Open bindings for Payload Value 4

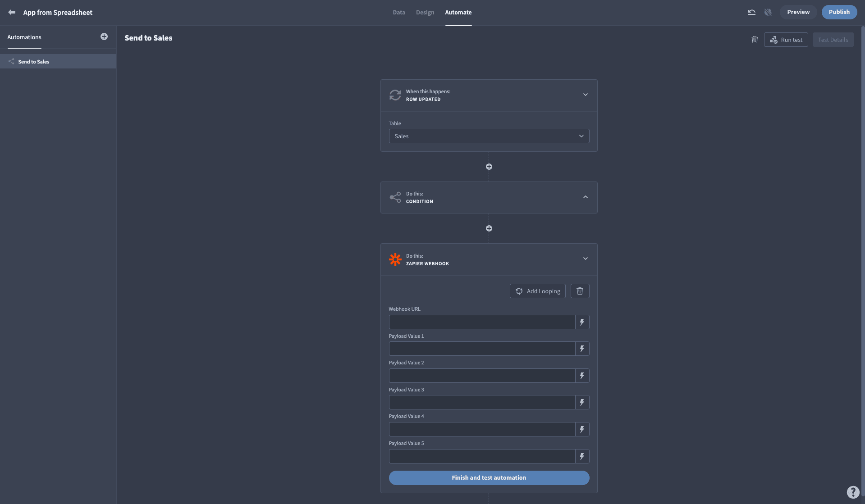582,429
